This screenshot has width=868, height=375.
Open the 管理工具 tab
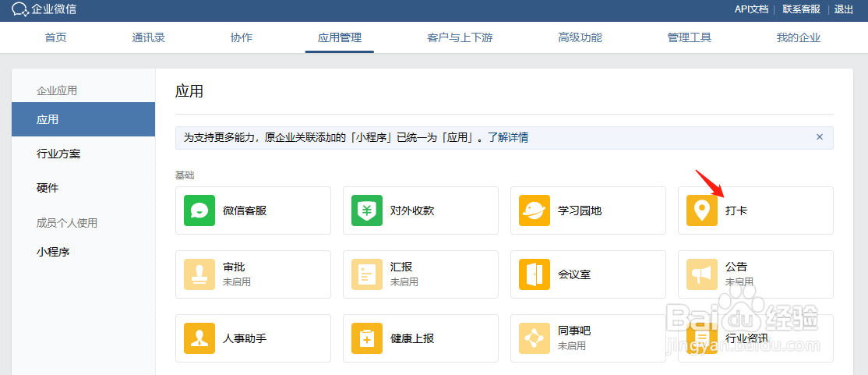coord(690,37)
